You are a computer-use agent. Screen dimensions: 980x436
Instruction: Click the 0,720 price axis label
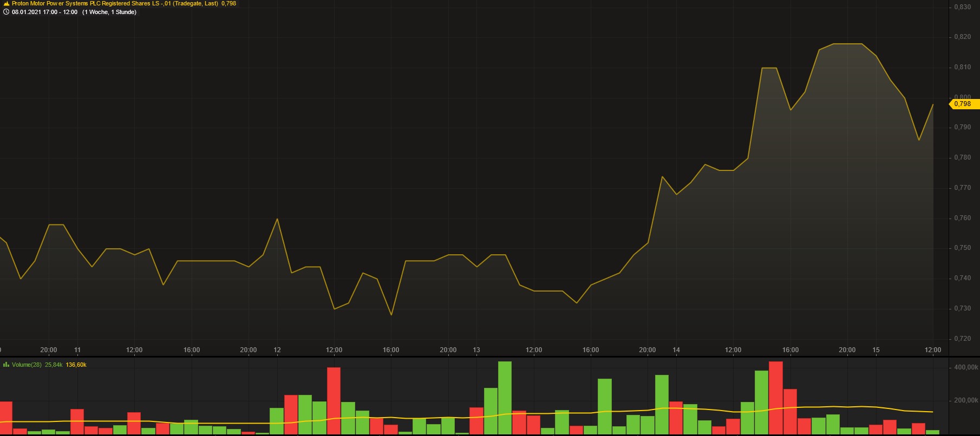(962, 339)
